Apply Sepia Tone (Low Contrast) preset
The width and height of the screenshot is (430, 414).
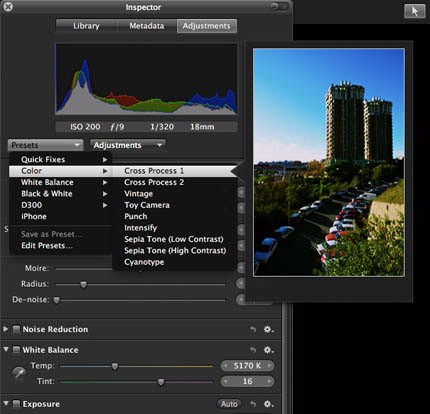174,239
